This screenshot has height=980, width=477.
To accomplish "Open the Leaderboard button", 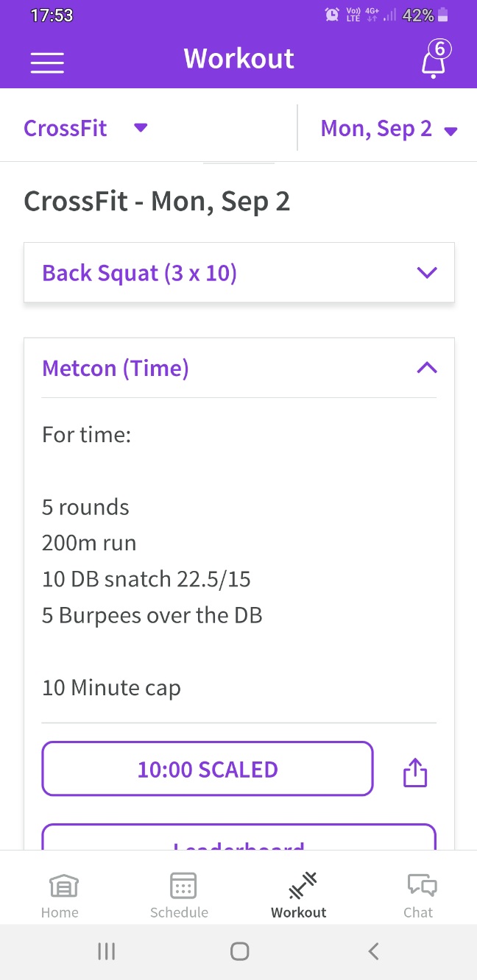I will (x=239, y=840).
